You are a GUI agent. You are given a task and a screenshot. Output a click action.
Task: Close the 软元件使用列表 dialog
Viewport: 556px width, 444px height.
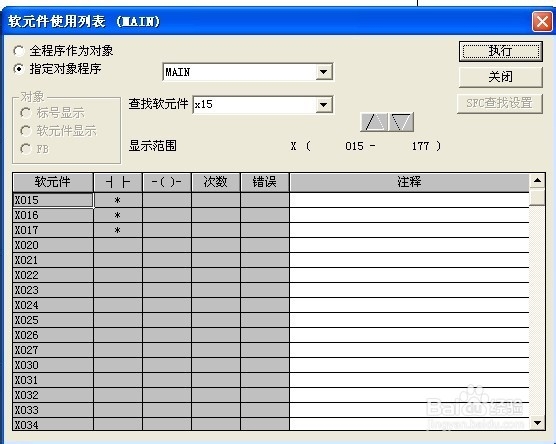point(542,21)
